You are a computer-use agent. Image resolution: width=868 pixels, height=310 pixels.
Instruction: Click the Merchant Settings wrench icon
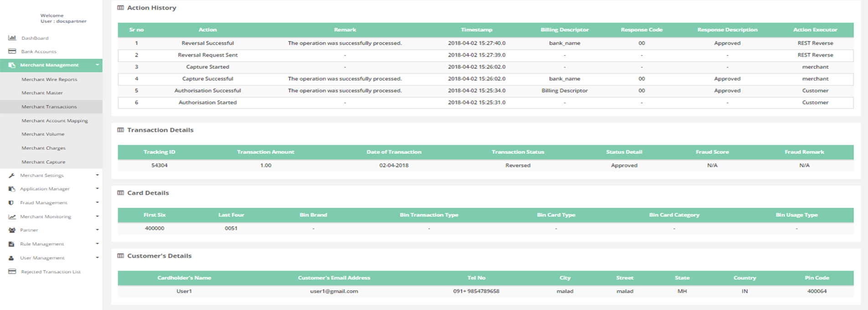pyautogui.click(x=12, y=176)
